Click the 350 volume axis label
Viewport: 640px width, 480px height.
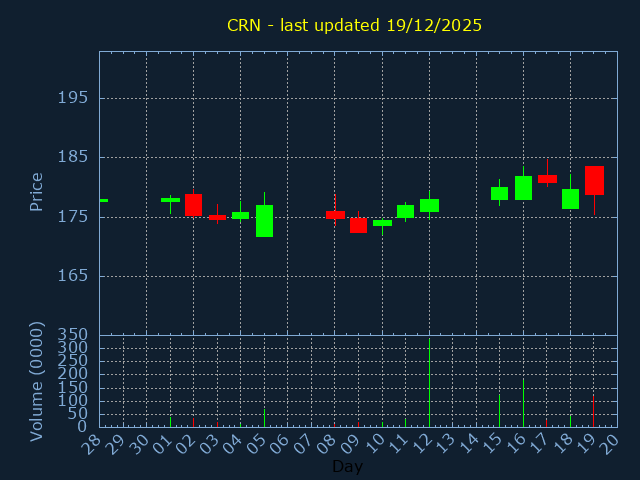point(73,335)
